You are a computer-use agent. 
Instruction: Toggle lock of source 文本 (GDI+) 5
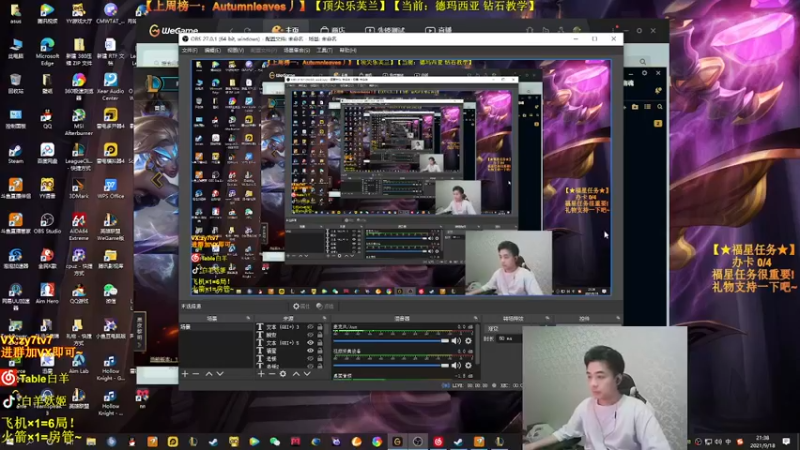click(320, 343)
